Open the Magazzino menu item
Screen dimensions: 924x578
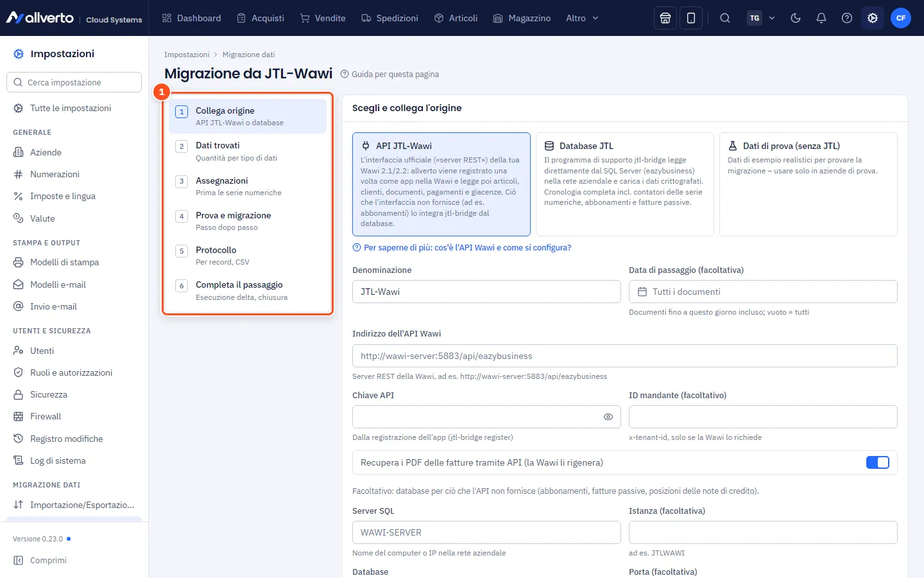coord(522,18)
